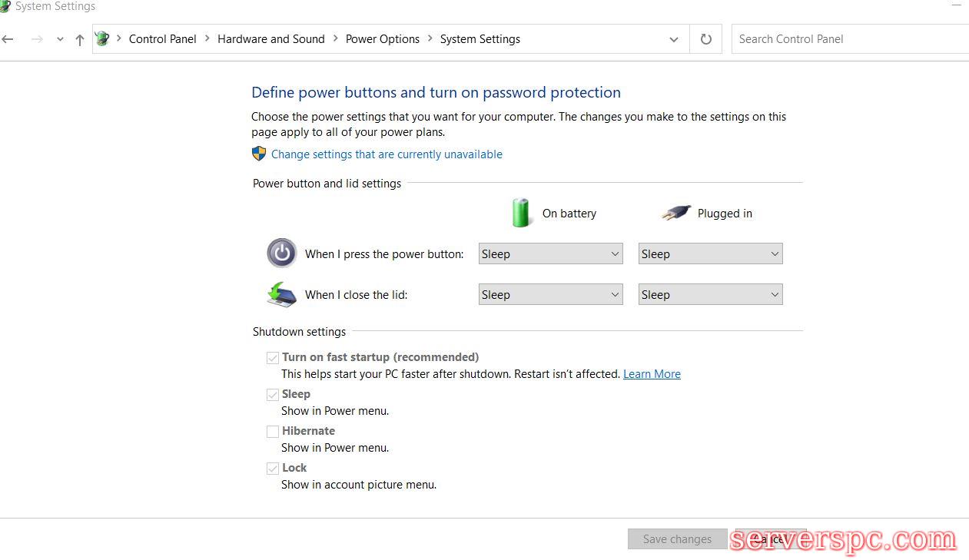Click the plugged in power cord icon
This screenshot has width=969, height=560.
point(675,214)
